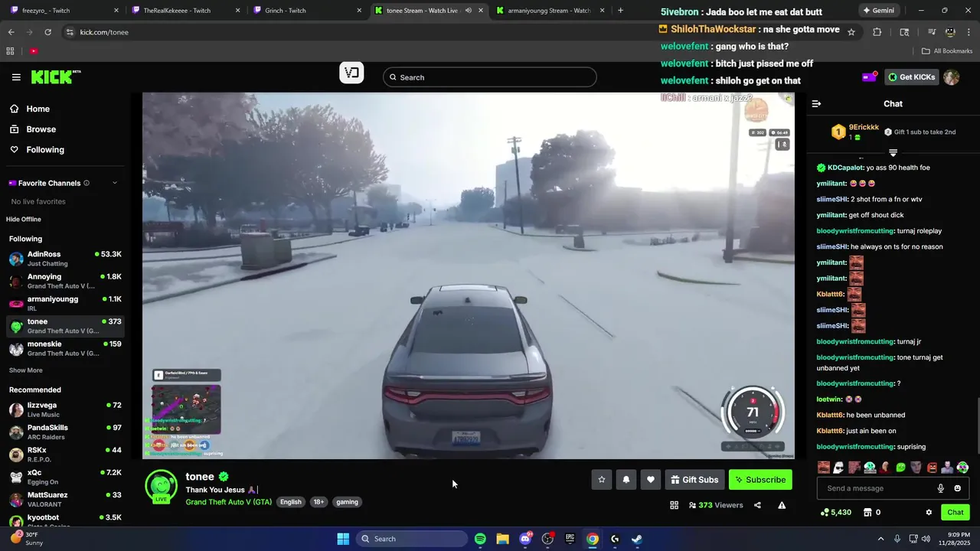980x551 pixels.
Task: Click the Windows Start button
Action: [343, 539]
